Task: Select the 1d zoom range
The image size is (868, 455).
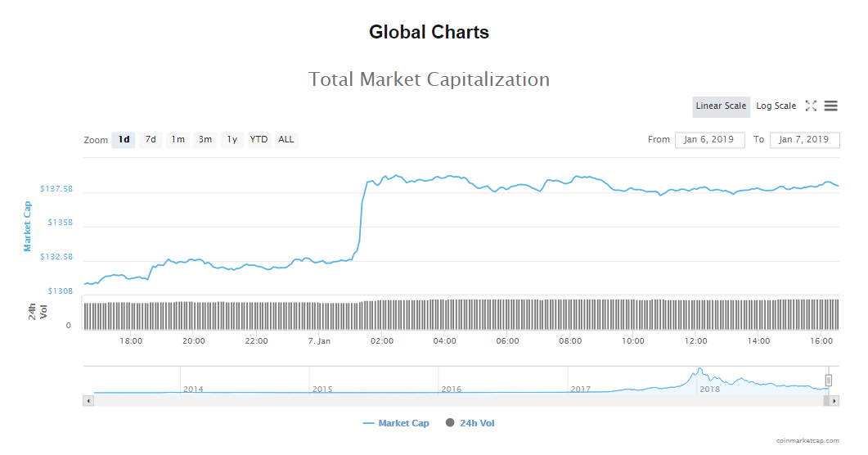Action: 124,140
